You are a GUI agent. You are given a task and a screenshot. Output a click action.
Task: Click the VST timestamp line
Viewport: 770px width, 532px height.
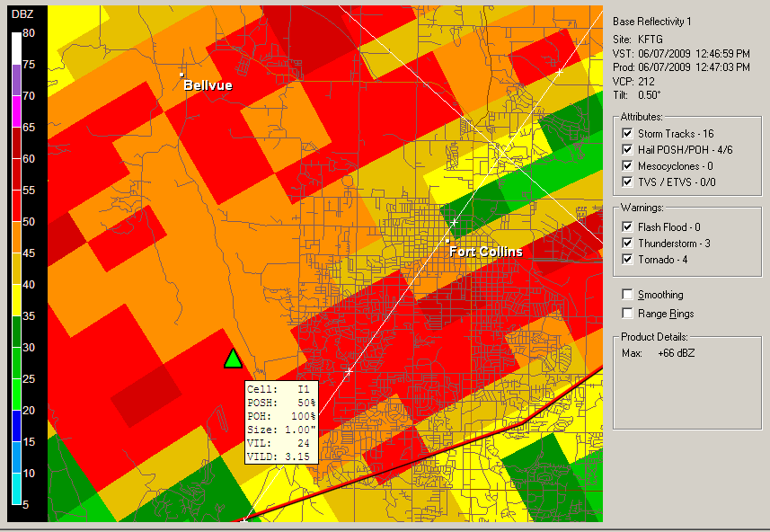click(x=682, y=53)
